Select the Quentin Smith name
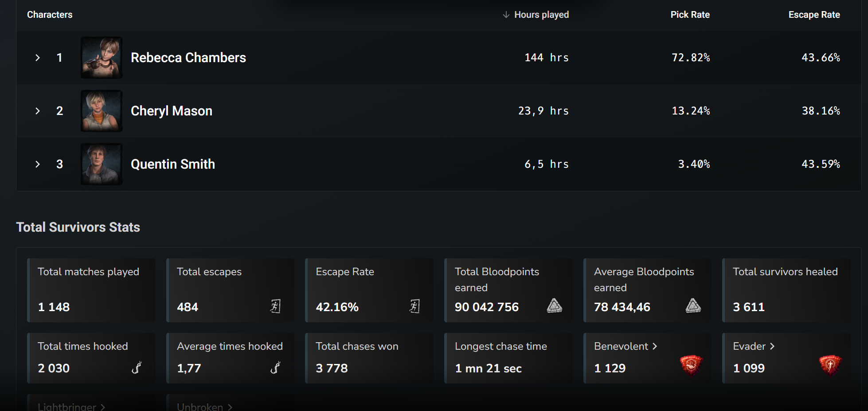The height and width of the screenshot is (411, 868). (173, 164)
